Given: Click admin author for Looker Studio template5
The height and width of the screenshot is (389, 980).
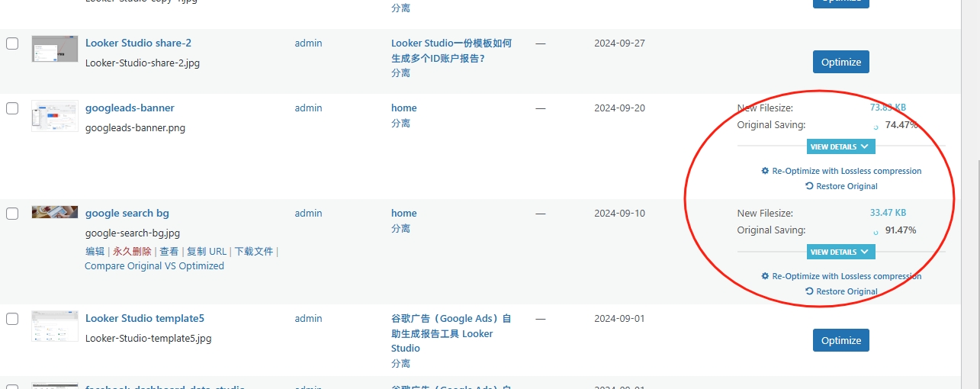Looking at the screenshot, I should click(x=308, y=319).
